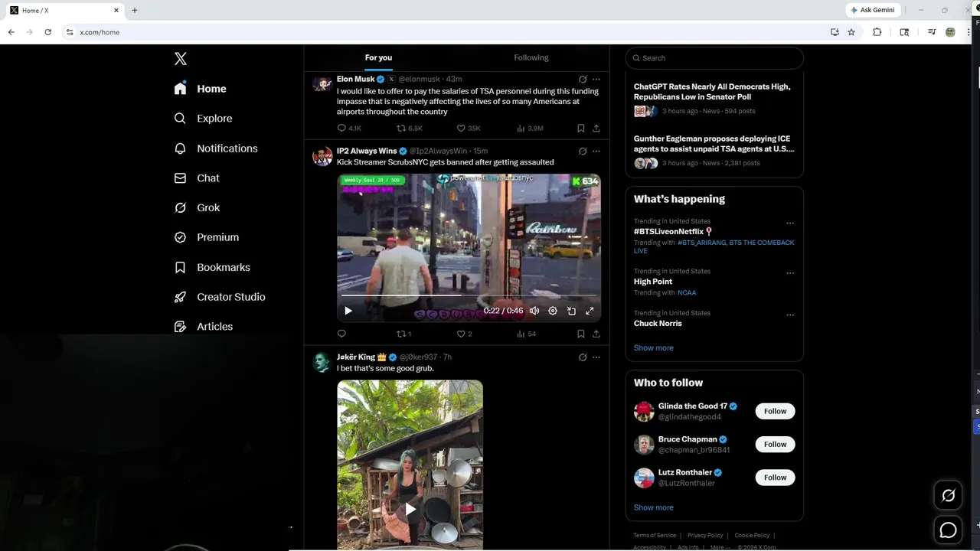Like IP2 Always Wins post
Screen dimensions: 980x551
464,334
